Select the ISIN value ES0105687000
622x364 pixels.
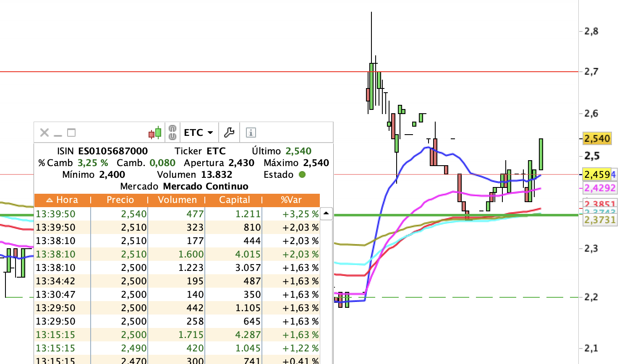[x=113, y=151]
